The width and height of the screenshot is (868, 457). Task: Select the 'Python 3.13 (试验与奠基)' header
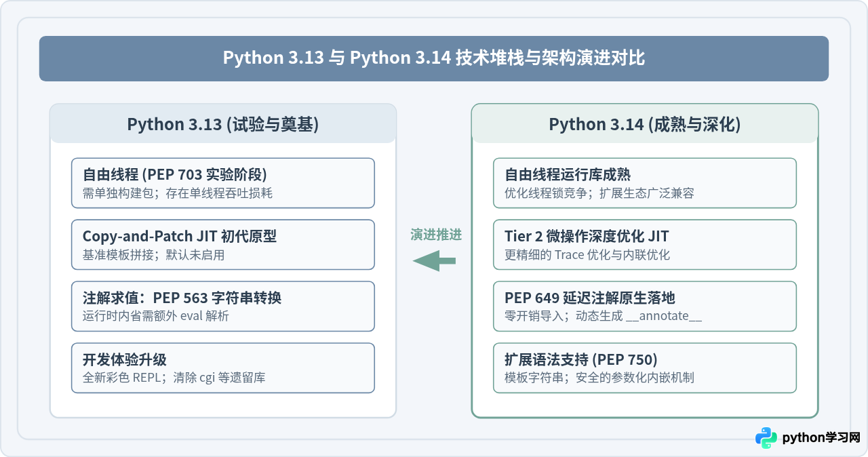point(223,124)
